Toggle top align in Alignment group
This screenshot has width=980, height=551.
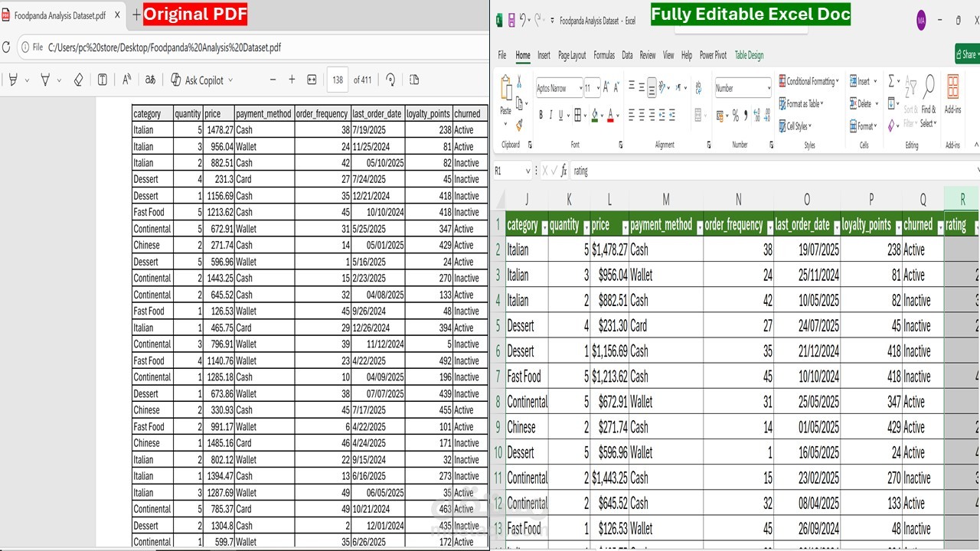[x=632, y=86]
